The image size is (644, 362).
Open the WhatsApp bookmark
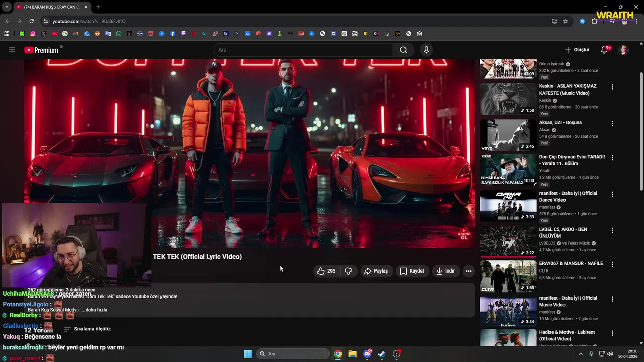coord(119,34)
